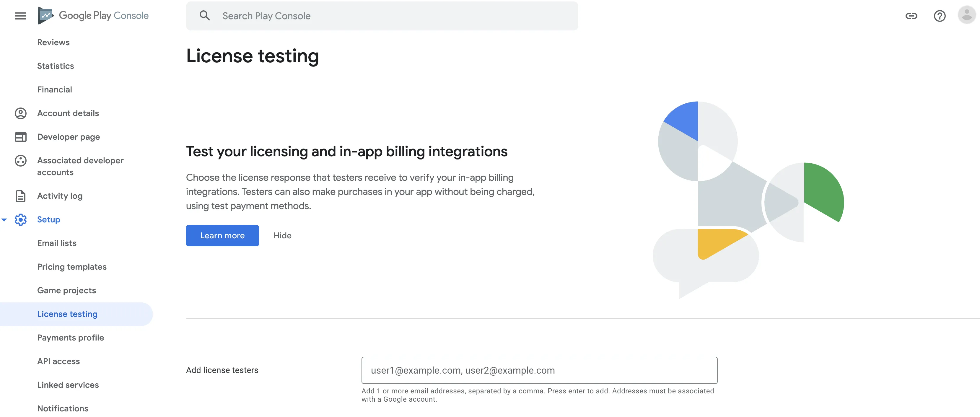Open the Payments profile page
980x417 pixels.
click(70, 337)
